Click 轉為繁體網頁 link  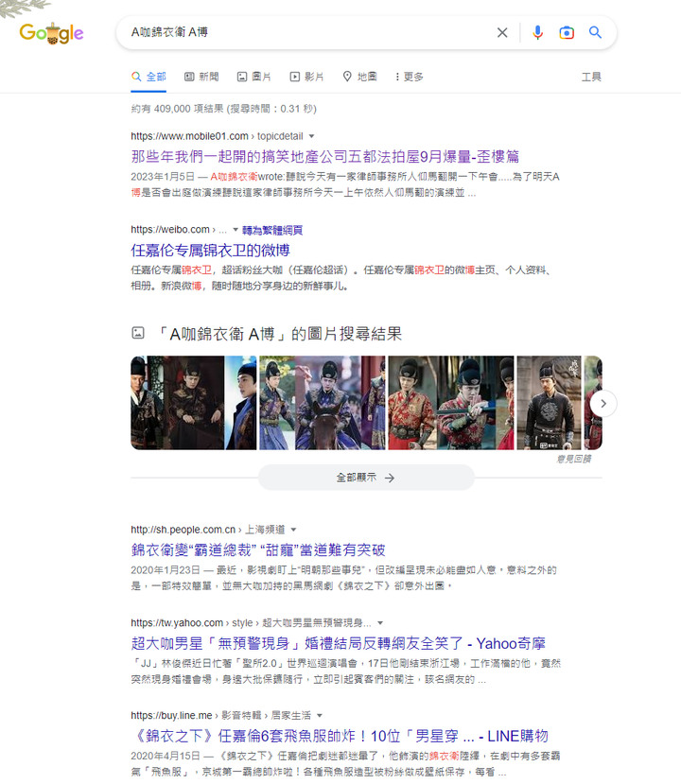point(272,230)
